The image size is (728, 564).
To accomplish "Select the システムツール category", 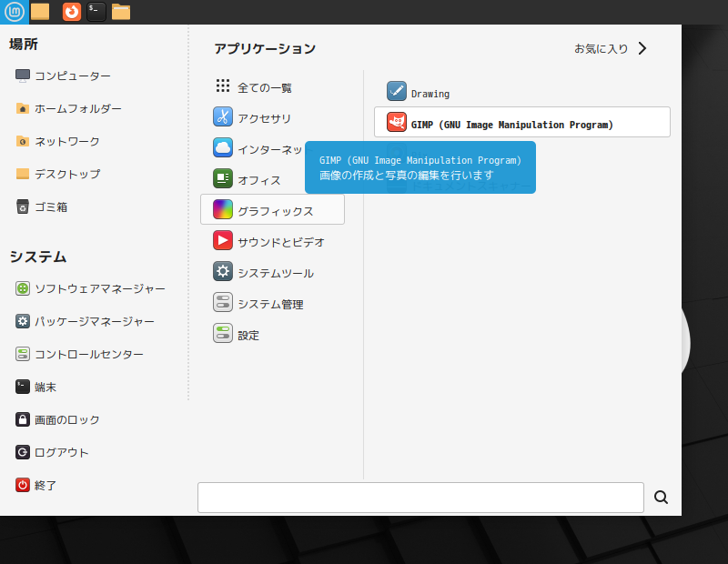I will coord(272,272).
